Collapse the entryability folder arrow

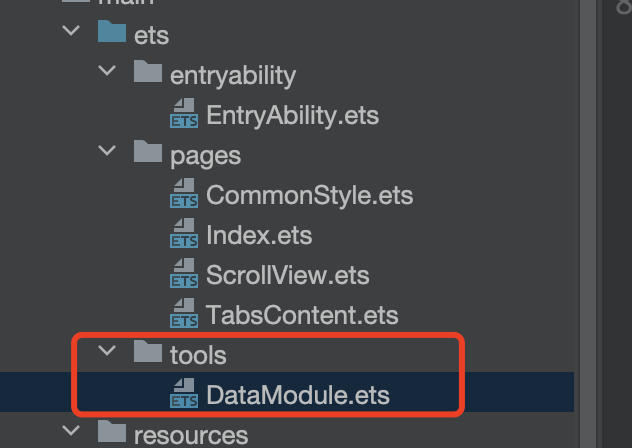107,74
